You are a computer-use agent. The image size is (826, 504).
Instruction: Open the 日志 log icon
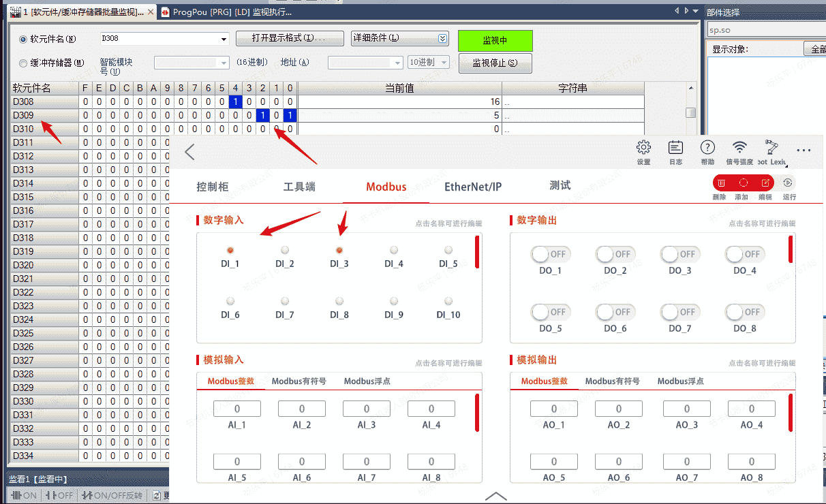point(675,148)
